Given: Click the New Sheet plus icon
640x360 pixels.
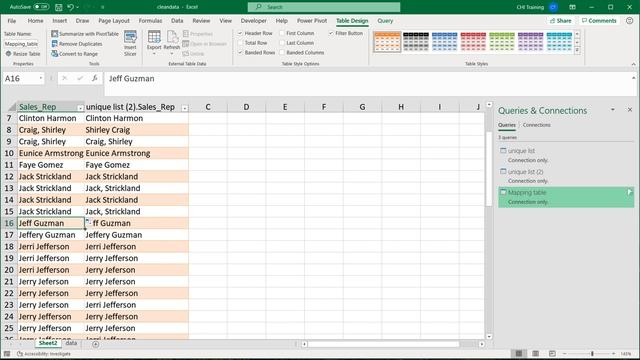Looking at the screenshot, I should click(x=96, y=344).
